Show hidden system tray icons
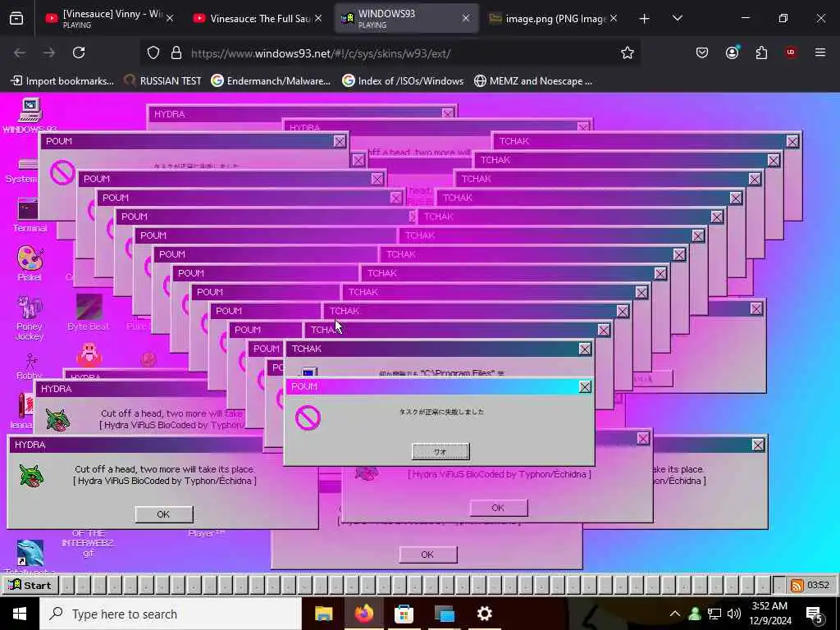 pos(675,614)
